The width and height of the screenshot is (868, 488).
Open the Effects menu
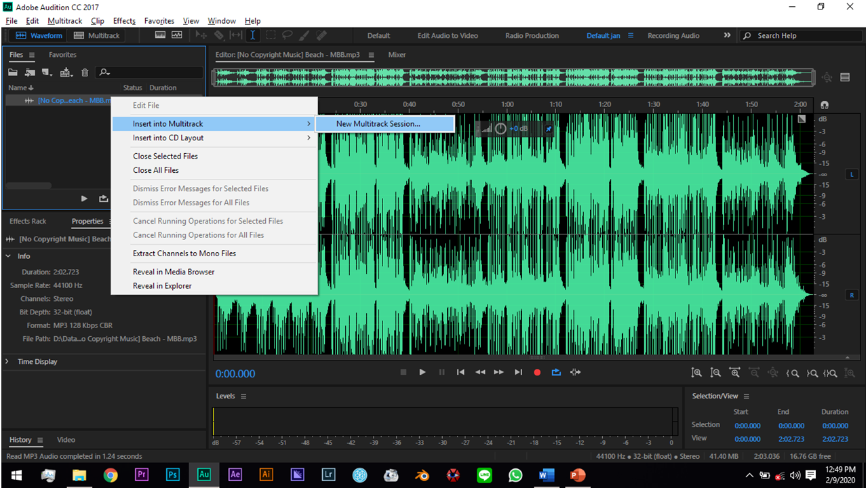click(124, 20)
